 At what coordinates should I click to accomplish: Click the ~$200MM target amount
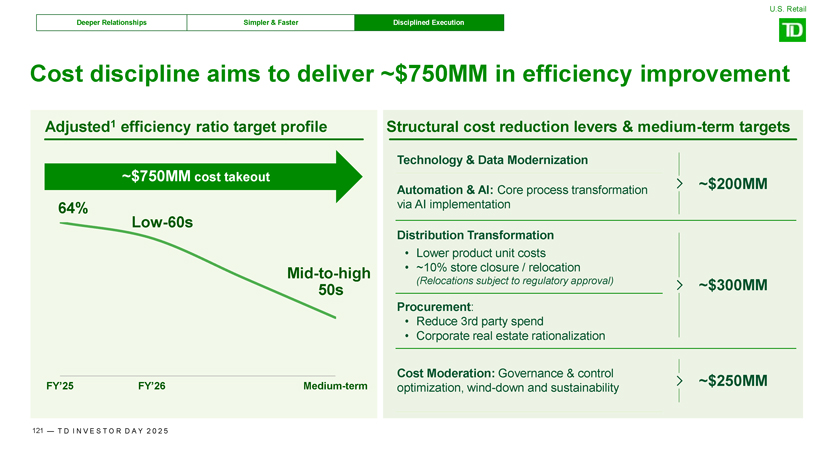(x=732, y=184)
